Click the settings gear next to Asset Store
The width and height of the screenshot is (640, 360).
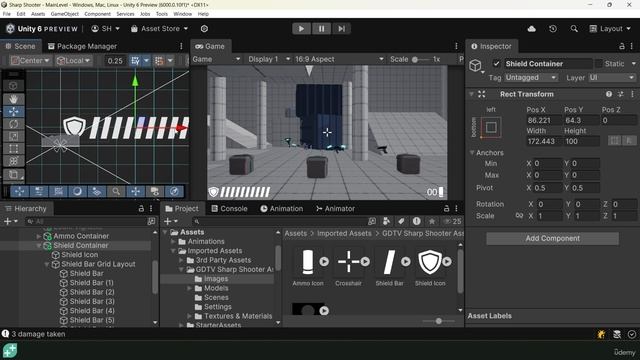[x=204, y=29]
